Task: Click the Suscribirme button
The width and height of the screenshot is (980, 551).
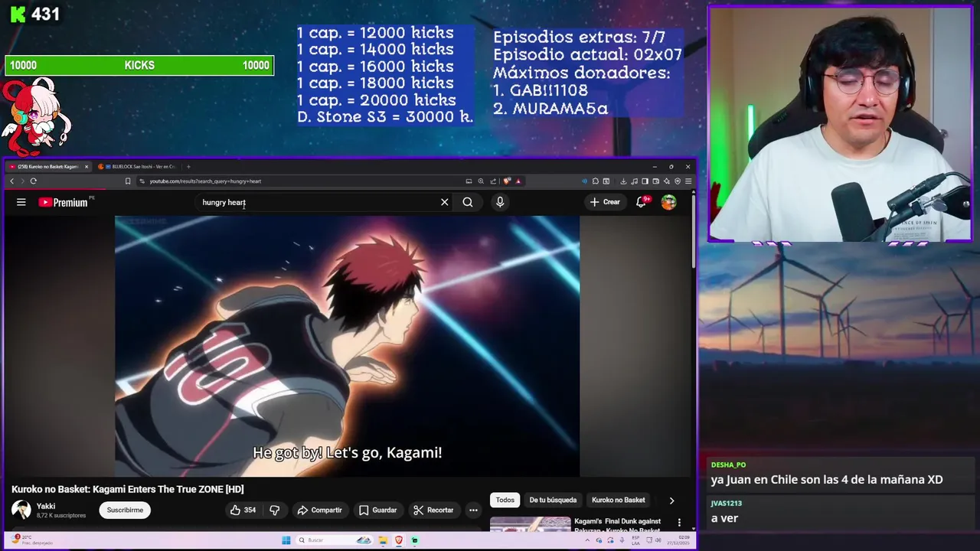Action: point(125,510)
